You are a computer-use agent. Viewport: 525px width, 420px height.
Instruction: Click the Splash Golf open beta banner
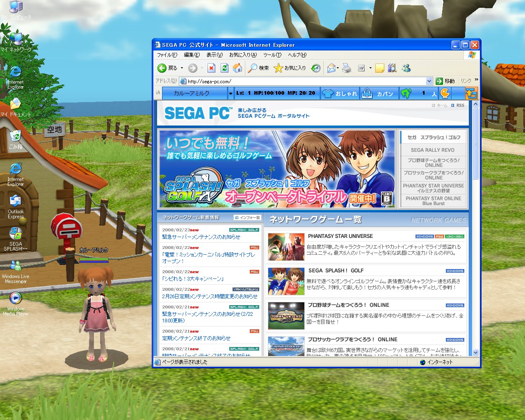tap(276, 169)
